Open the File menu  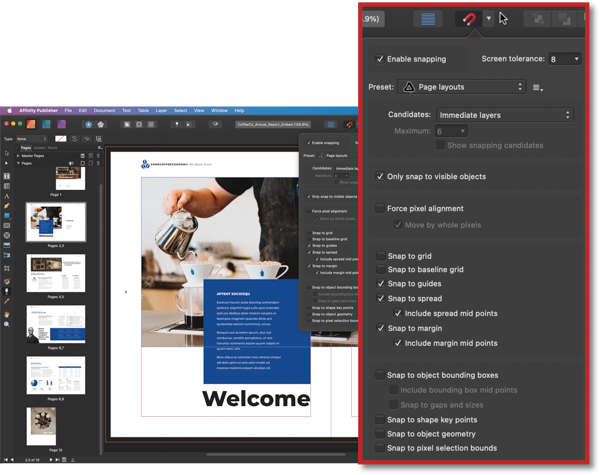click(68, 111)
